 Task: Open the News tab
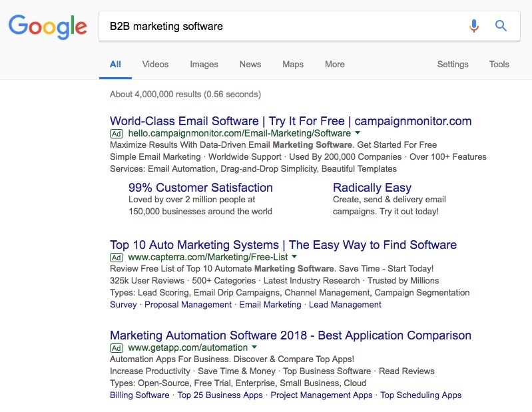click(x=250, y=65)
